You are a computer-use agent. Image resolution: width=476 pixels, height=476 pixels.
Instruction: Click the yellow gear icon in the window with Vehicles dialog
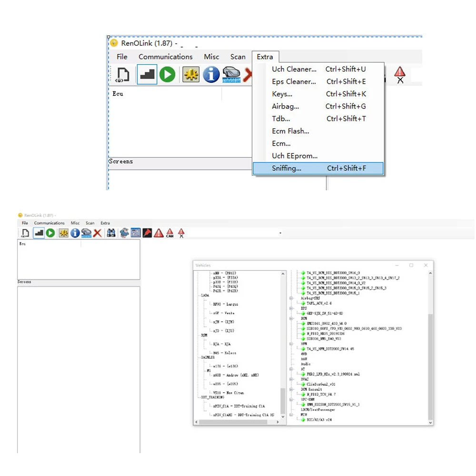(x=63, y=233)
